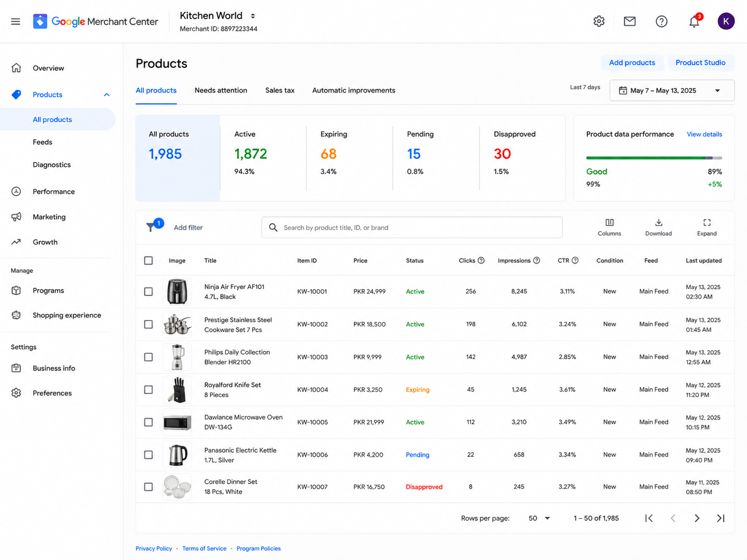Image resolution: width=747 pixels, height=560 pixels.
Task: Show info tooltip for Impressions column
Action: point(537,260)
